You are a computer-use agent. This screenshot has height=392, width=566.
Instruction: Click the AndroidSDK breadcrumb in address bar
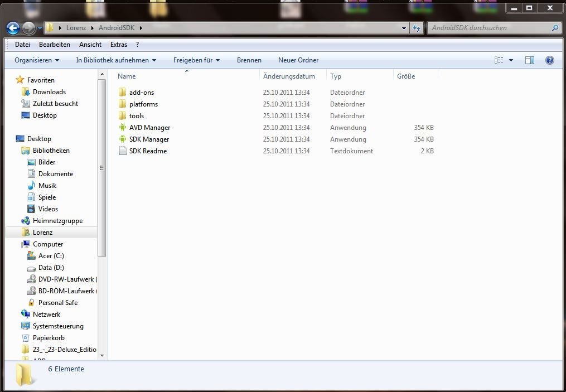(117, 28)
